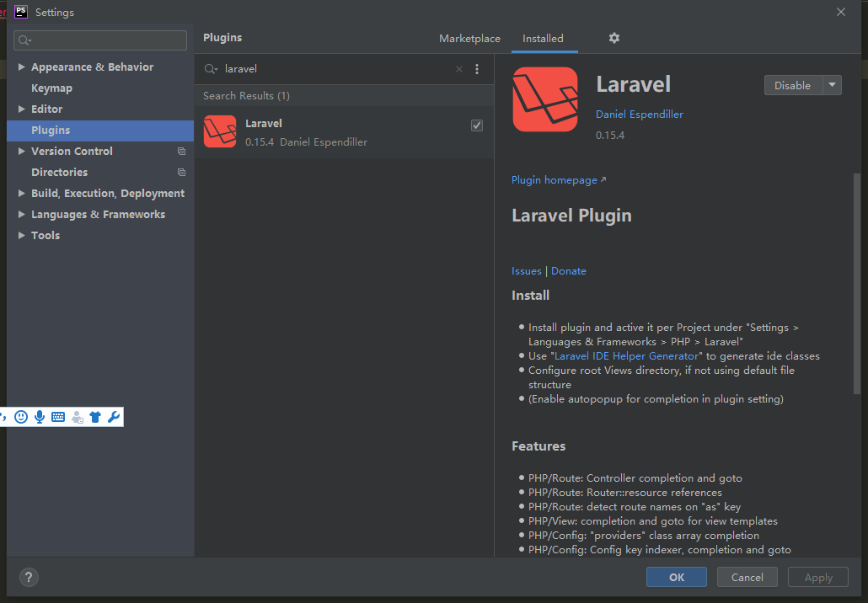868x603 pixels.
Task: Switch to the Installed tab
Action: click(543, 39)
